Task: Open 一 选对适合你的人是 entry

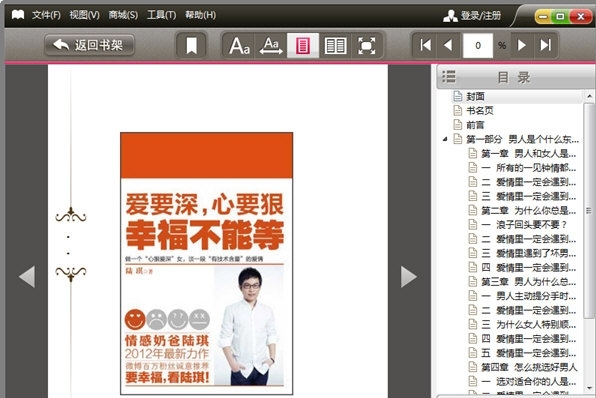Action: (x=528, y=382)
